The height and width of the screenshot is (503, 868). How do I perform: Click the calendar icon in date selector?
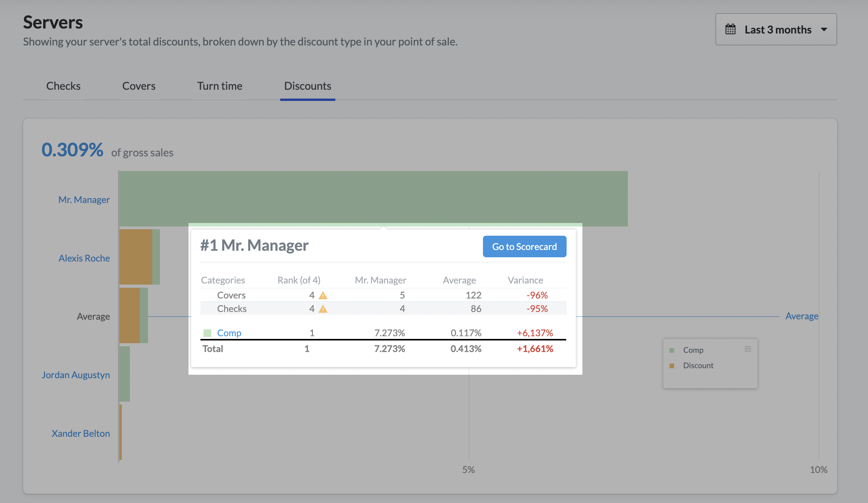[730, 29]
